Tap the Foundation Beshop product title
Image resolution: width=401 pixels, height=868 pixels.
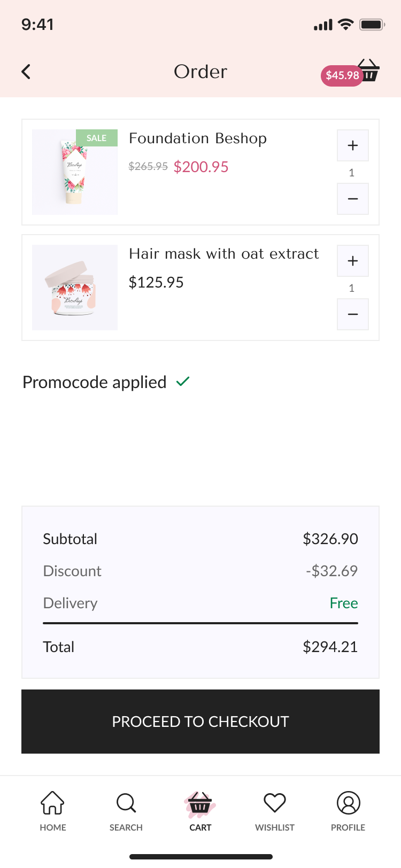point(198,138)
